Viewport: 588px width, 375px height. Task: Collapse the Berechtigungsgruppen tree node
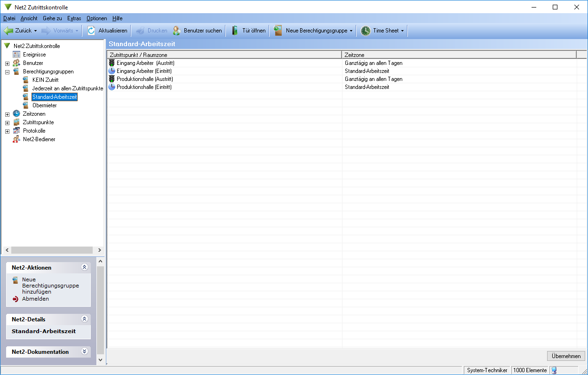pyautogui.click(x=7, y=72)
